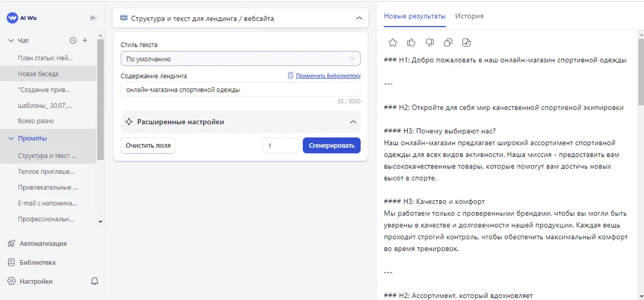Select the Новая беседа chat
The height and width of the screenshot is (300, 644).
[48, 74]
